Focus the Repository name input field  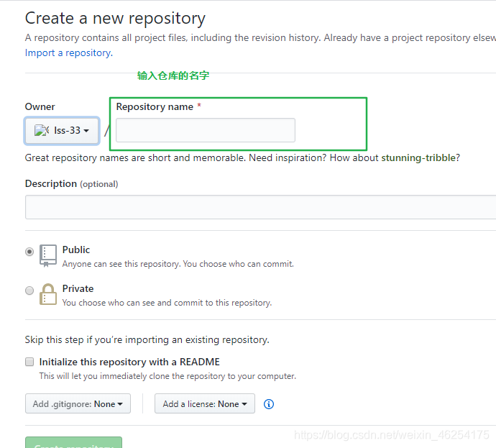[x=206, y=130]
